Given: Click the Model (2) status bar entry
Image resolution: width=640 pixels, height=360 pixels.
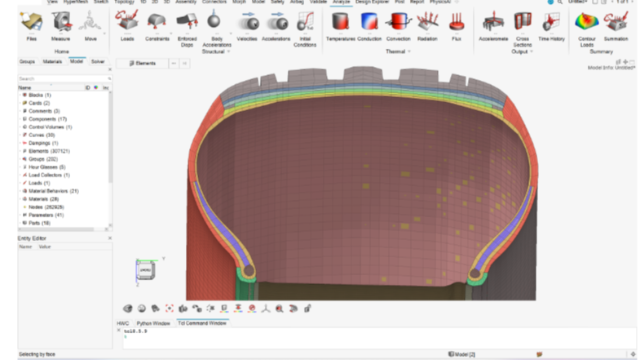Looking at the screenshot, I should click(462, 354).
